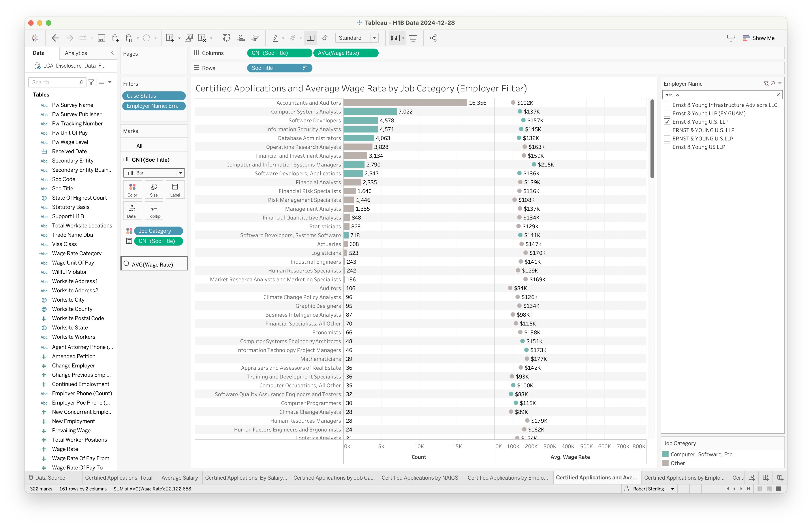This screenshot has width=812, height=526.
Task: Click the Data pane Search field
Action: pyautogui.click(x=55, y=82)
